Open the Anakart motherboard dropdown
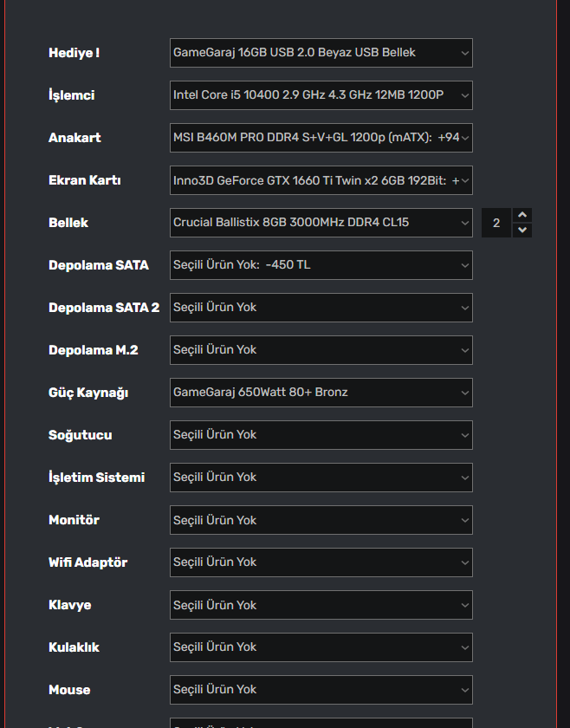The image size is (570, 728). tap(321, 138)
